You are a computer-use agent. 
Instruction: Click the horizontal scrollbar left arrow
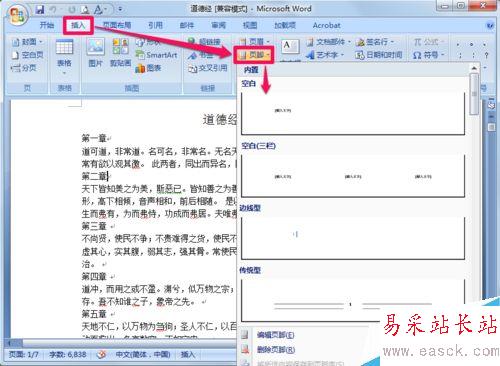[9, 343]
